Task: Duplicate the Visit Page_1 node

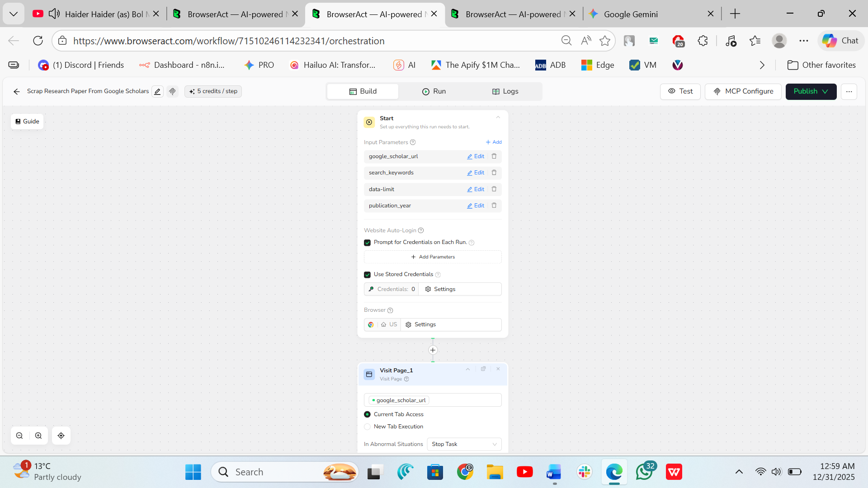Action: (483, 369)
